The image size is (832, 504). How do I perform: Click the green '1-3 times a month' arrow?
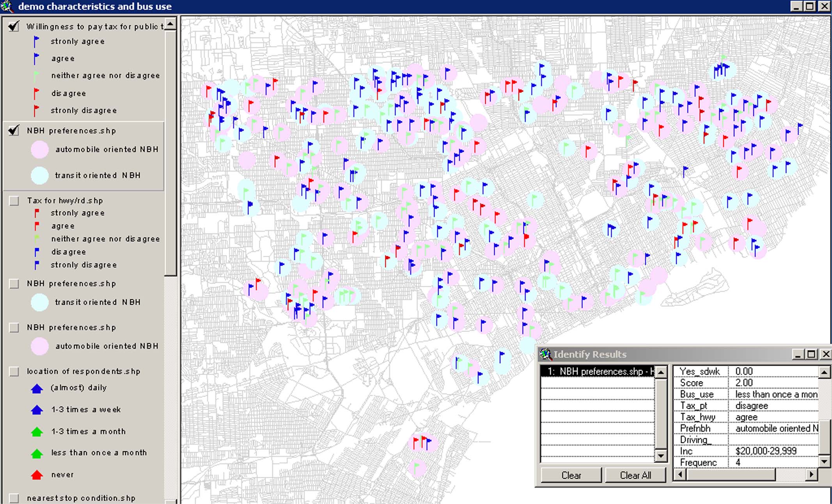[37, 431]
